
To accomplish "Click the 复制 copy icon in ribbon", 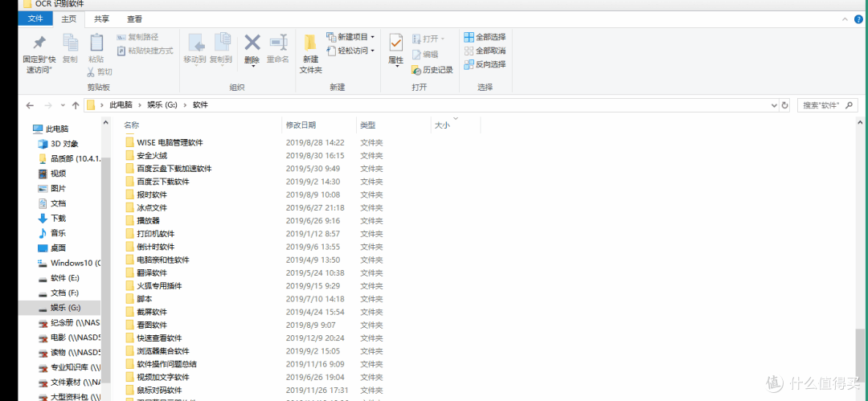I will 70,43.
